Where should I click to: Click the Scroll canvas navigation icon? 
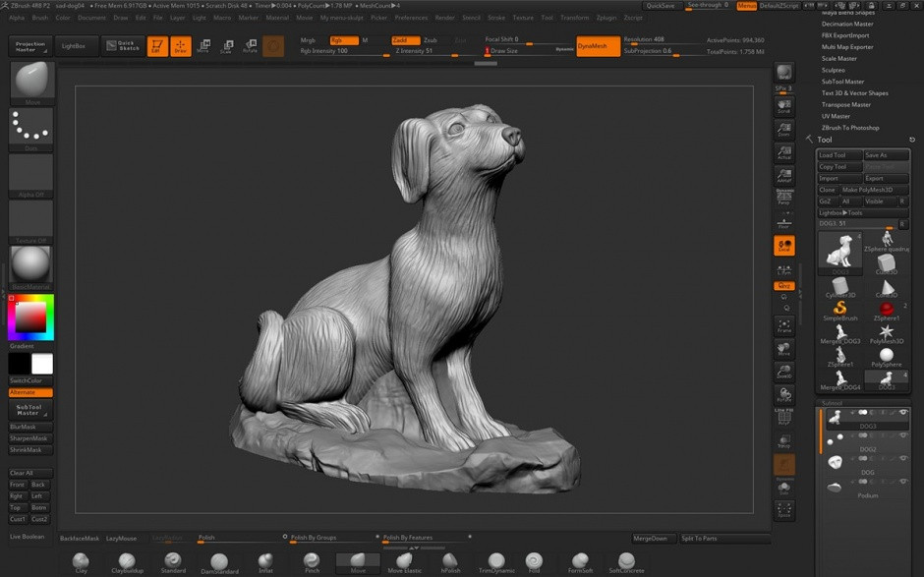pyautogui.click(x=783, y=107)
